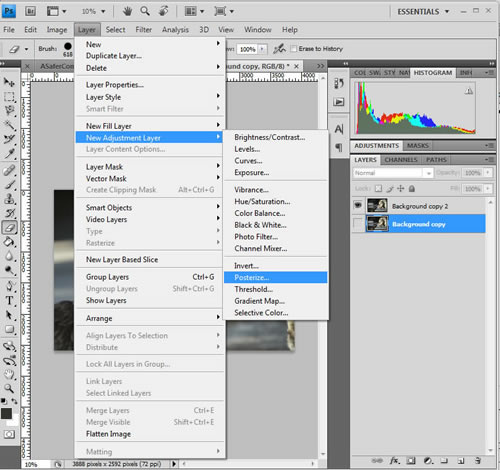Launch Adobe Bridge from top bar
This screenshot has height=470, width=500.
coord(30,11)
